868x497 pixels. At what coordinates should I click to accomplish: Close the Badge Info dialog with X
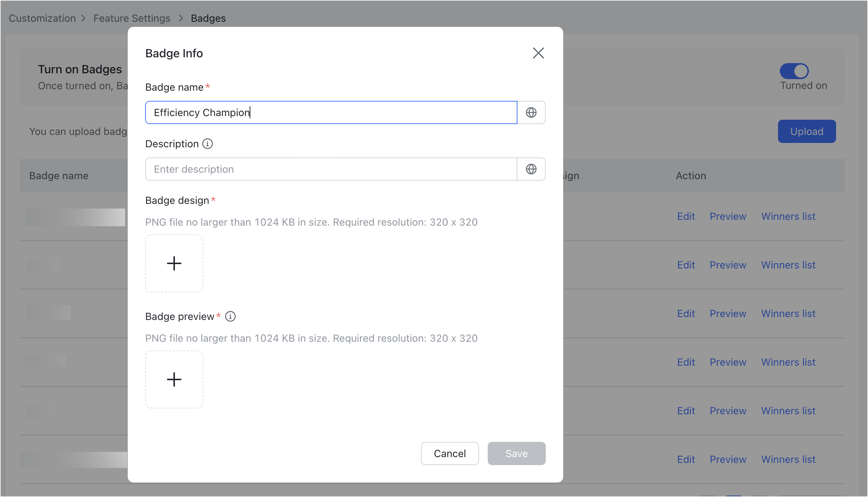(539, 53)
